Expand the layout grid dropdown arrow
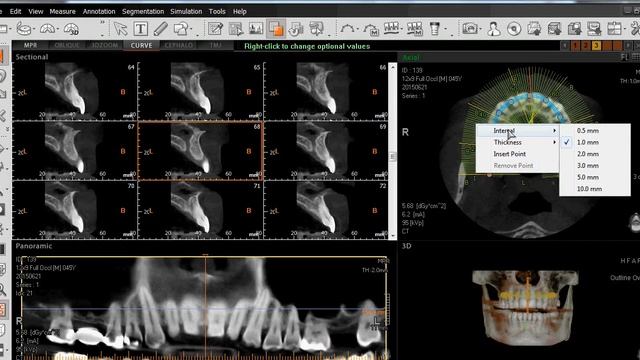This screenshot has height=360, width=640. click(x=624, y=29)
